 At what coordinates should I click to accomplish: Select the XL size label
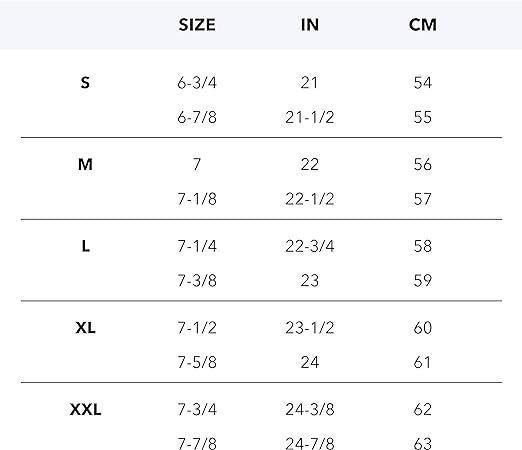[86, 328]
